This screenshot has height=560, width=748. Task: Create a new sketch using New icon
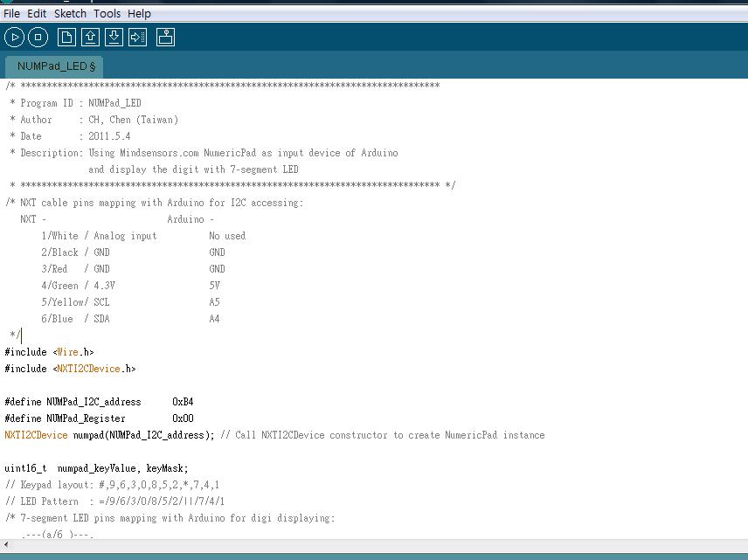66,37
